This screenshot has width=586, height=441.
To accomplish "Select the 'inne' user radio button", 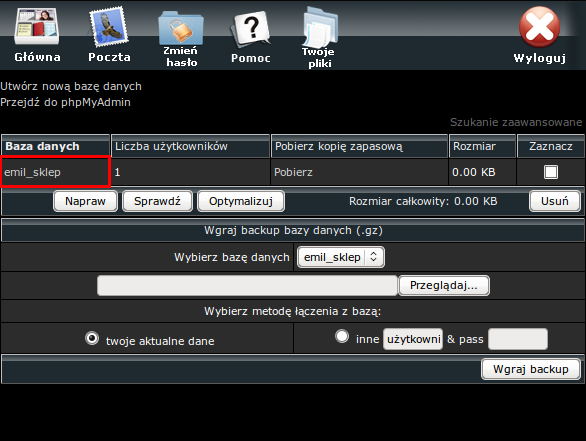I will [342, 336].
